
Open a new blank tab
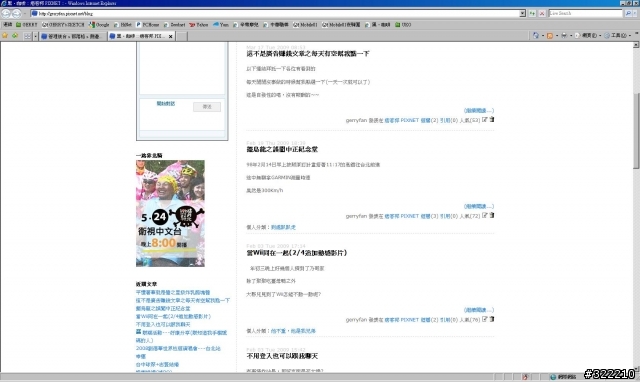point(182,36)
